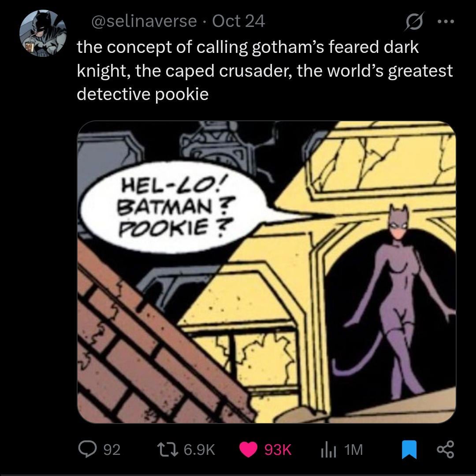Click the 6.9K reposts count
The width and height of the screenshot is (476, 476).
200,450
